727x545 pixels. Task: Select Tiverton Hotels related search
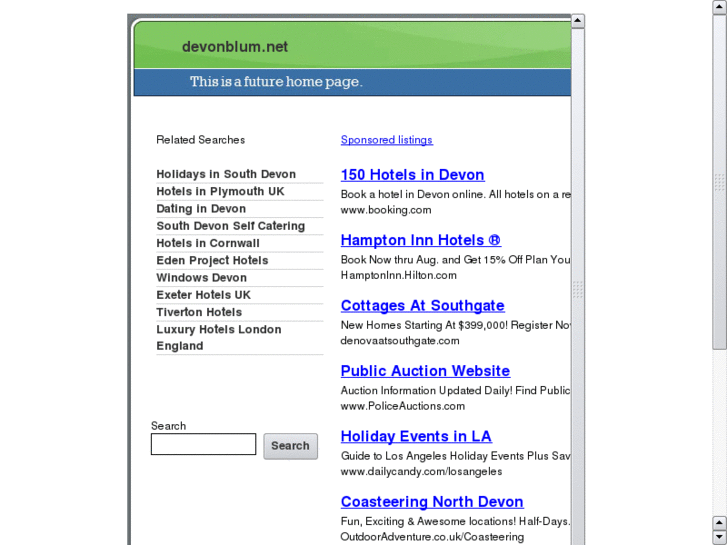[x=199, y=312]
